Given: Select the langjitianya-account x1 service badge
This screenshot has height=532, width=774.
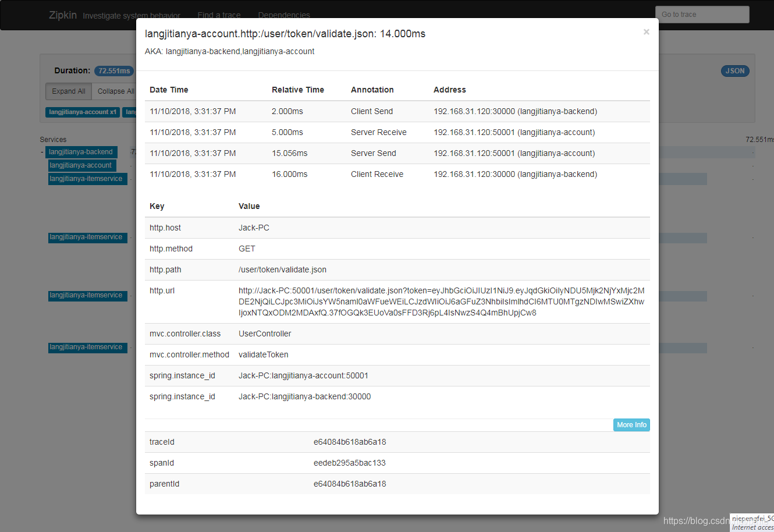Looking at the screenshot, I should (83, 112).
